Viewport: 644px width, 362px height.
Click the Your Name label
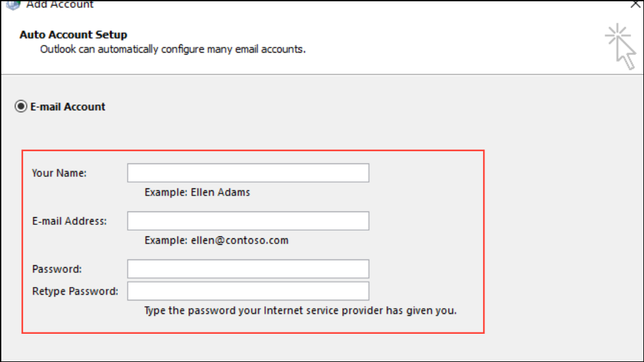[x=59, y=173]
